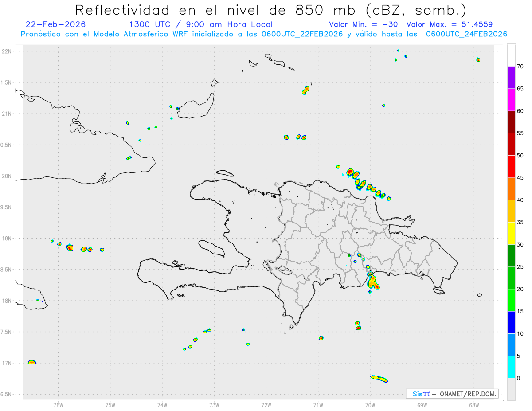Select the dark green 25–30 dBZ colorbar segment
532x411 pixels.
pos(511,255)
